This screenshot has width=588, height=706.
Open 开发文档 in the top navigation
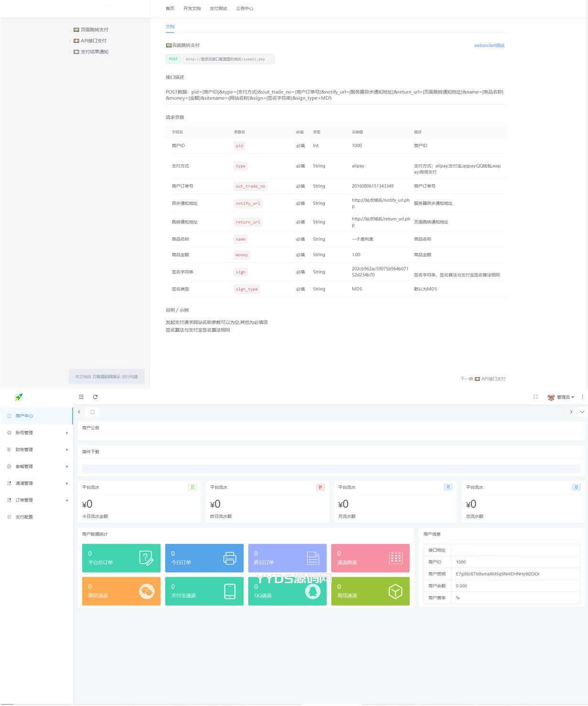(x=192, y=9)
